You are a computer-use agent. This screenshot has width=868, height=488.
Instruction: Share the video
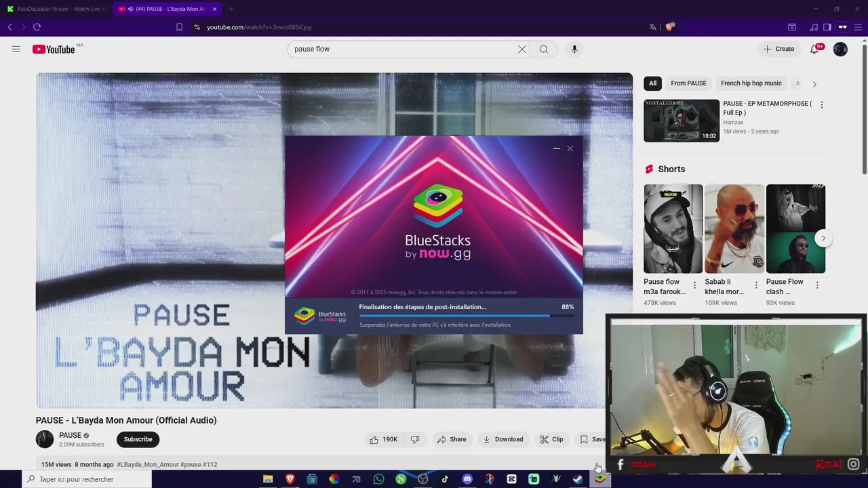click(452, 439)
